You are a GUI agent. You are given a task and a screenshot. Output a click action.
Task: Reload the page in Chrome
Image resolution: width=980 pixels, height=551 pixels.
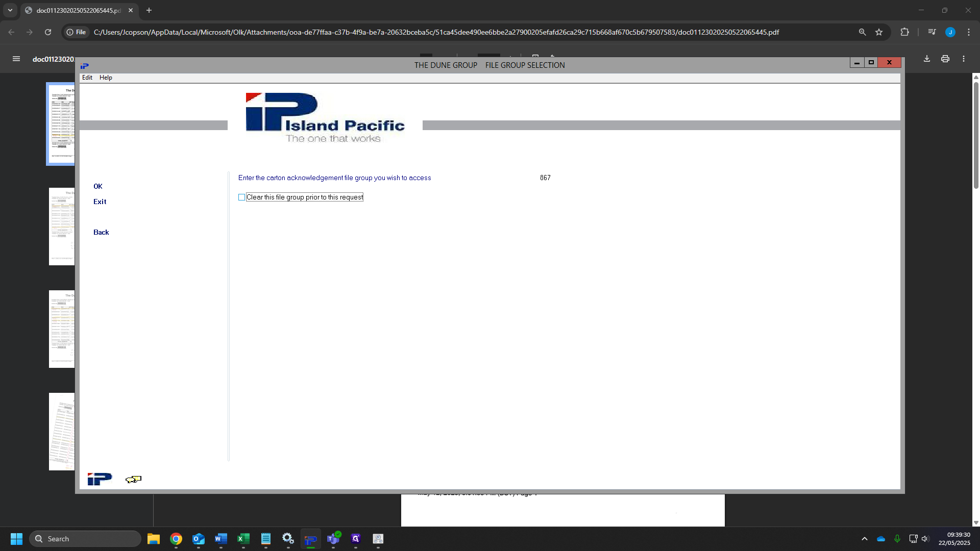[x=48, y=32]
